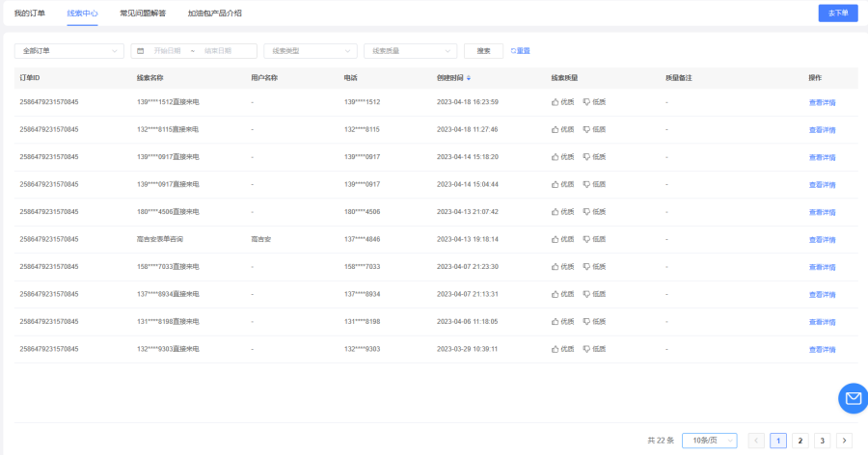This screenshot has height=455, width=868.
Task: Click thumbs-up icon for 137****4846 lead
Action: click(555, 239)
